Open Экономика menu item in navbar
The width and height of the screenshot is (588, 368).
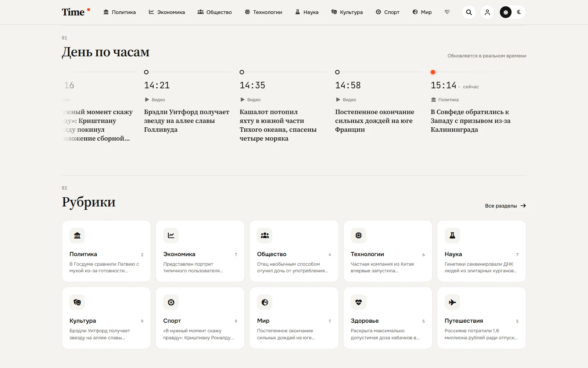[x=167, y=12]
